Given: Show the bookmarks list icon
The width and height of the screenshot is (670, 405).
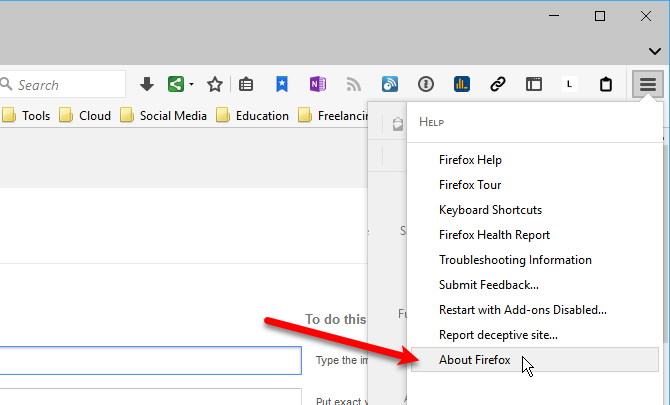Looking at the screenshot, I should 246,85.
